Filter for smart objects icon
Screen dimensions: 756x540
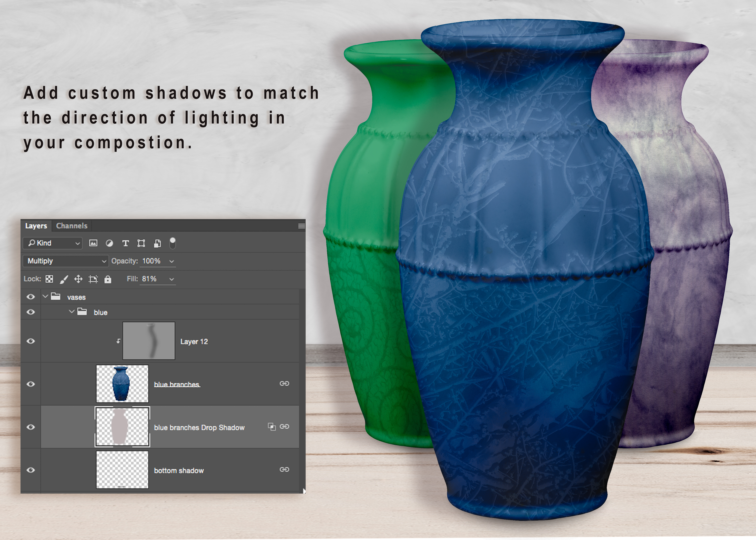[x=157, y=243]
